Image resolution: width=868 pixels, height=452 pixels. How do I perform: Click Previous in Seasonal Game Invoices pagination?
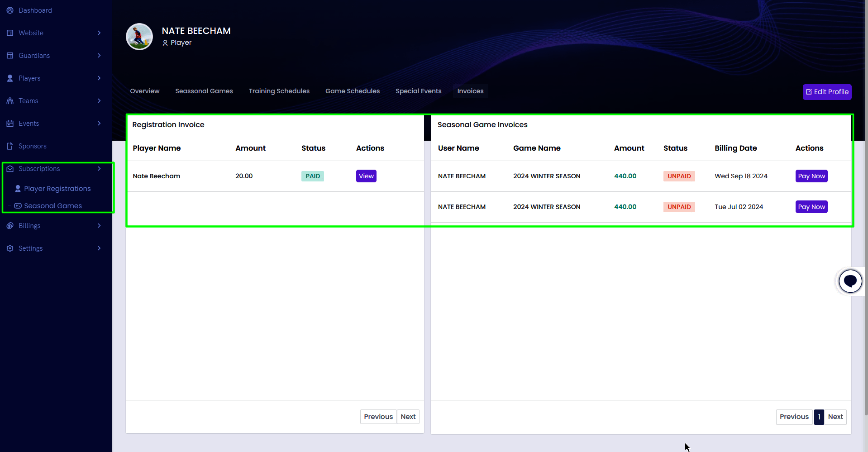(x=794, y=417)
